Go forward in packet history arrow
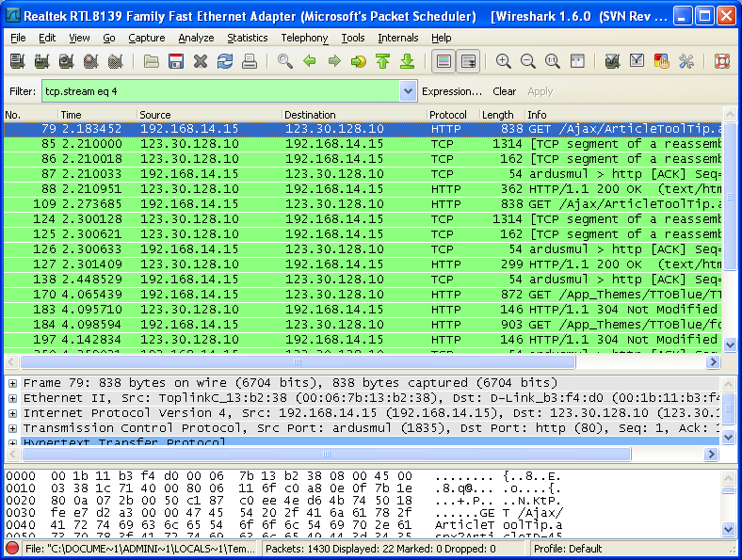 coord(334,61)
